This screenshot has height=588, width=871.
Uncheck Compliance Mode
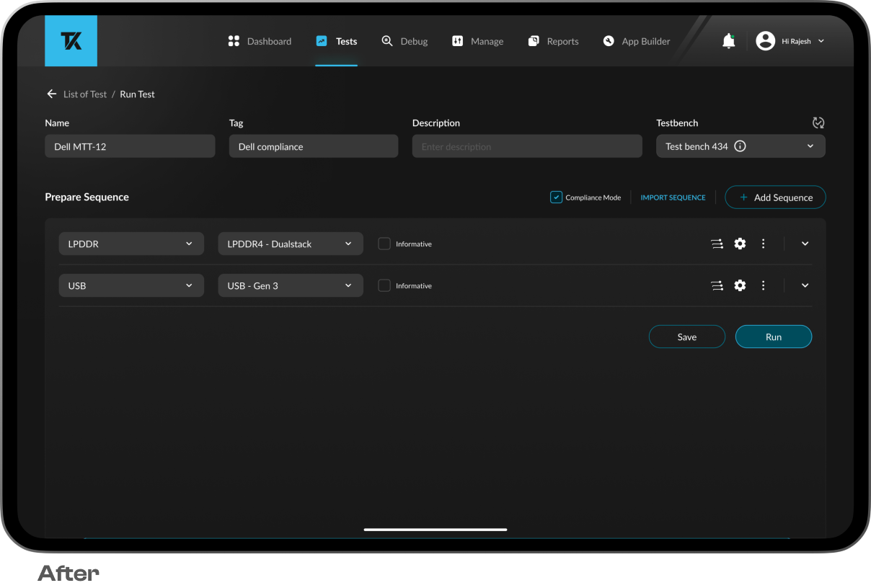click(556, 197)
